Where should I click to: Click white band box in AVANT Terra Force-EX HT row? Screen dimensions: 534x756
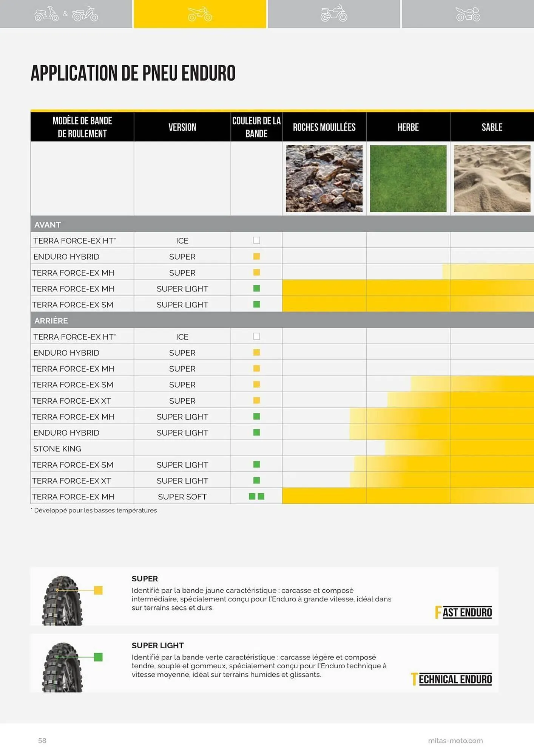pyautogui.click(x=256, y=240)
